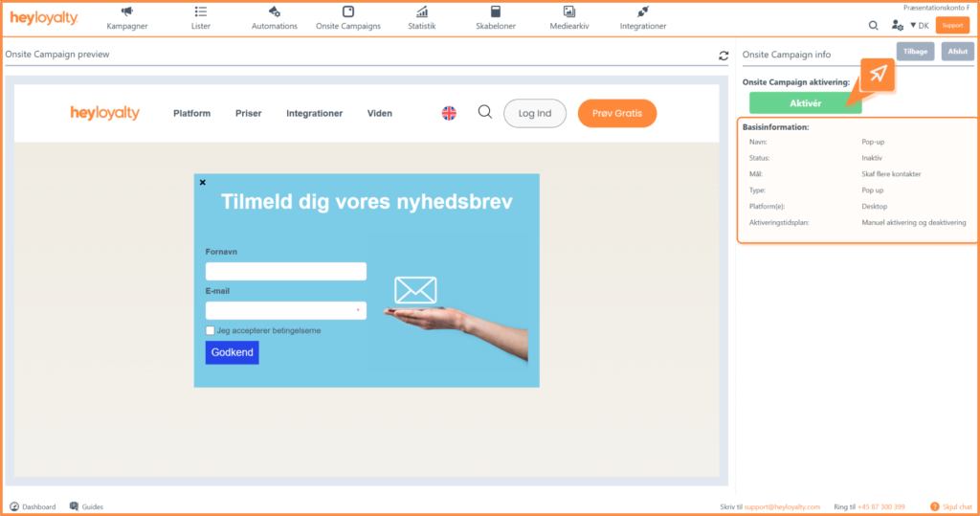The image size is (980, 516).
Task: Click the UK flag language icon
Action: tap(449, 113)
